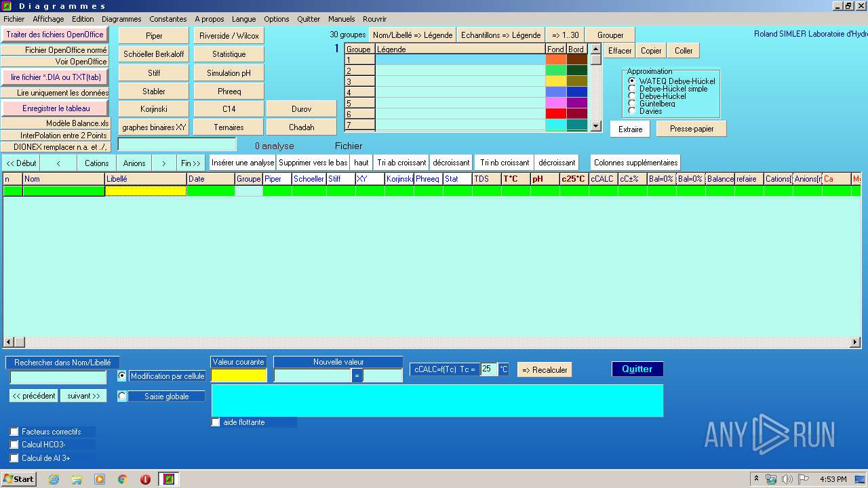Click the Durov diagram button

pos(302,108)
